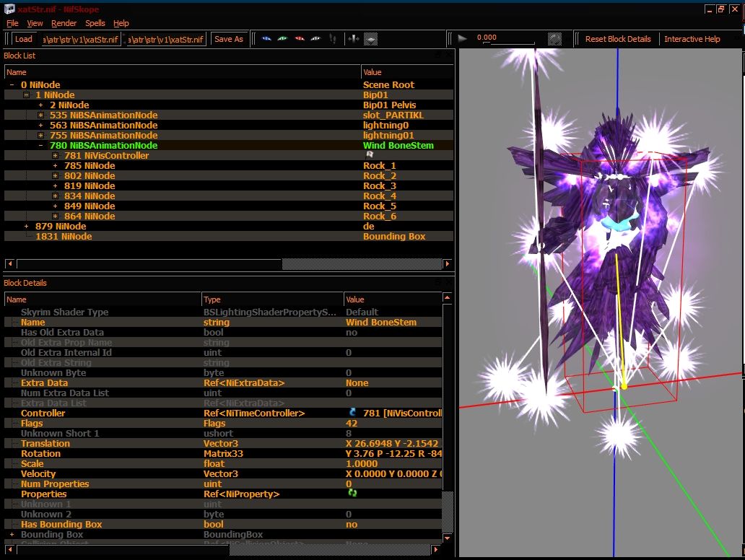Expand the 2 NiNode Bip01 Pelvis
745x560 pixels.
pyautogui.click(x=41, y=105)
